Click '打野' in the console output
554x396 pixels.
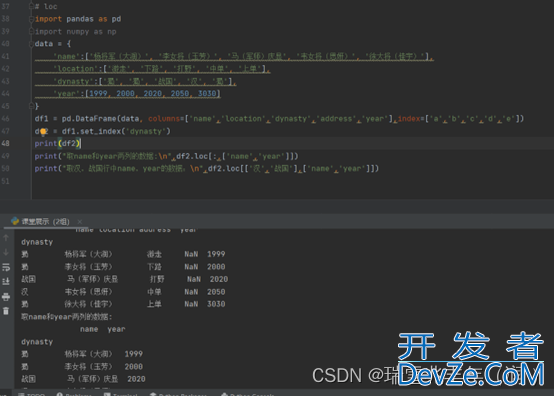tap(157, 279)
